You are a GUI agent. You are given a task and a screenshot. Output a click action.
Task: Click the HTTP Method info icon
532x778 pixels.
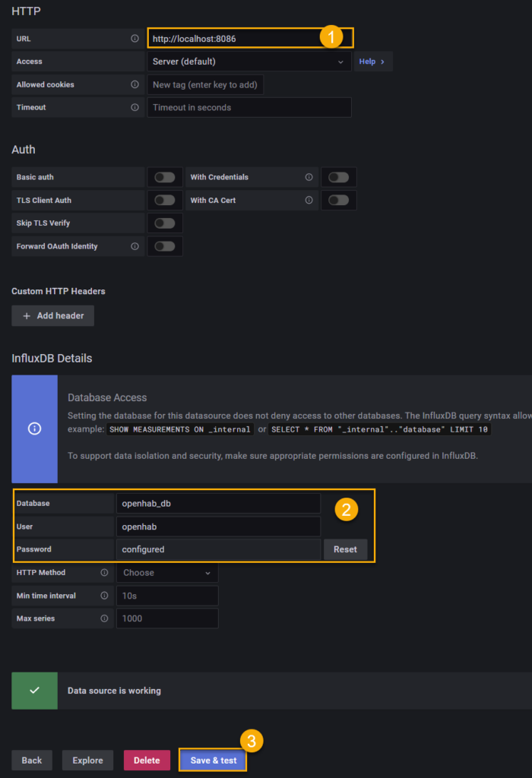pos(104,572)
